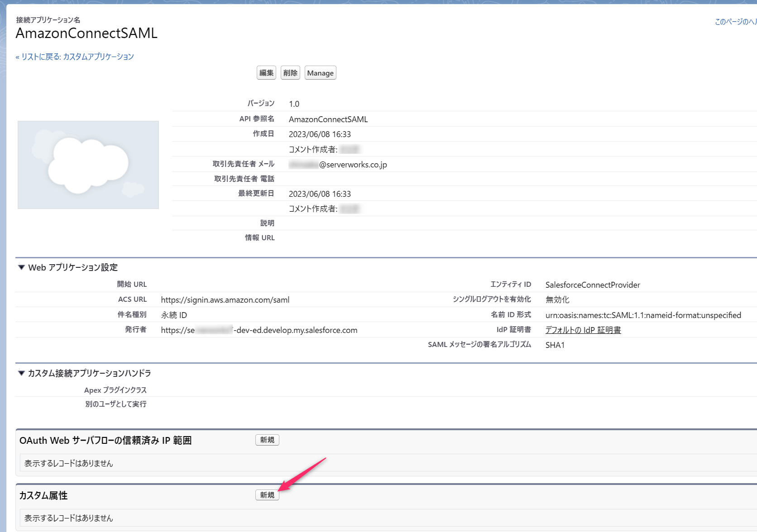
Task: Click the 情報 URL label
Action: tap(260, 237)
